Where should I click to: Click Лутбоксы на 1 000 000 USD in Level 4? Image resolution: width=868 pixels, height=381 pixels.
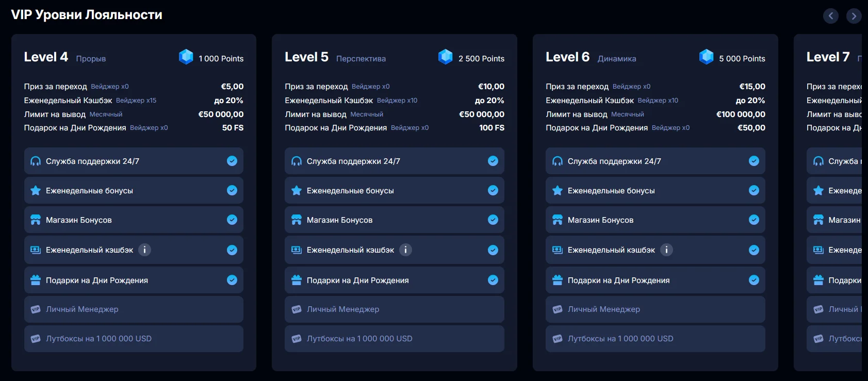coord(99,339)
